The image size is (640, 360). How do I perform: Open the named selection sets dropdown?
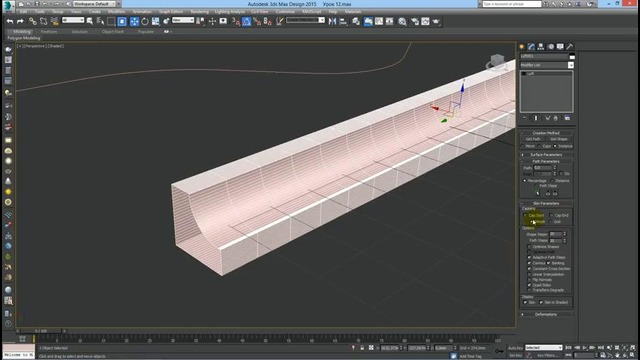tap(305, 20)
